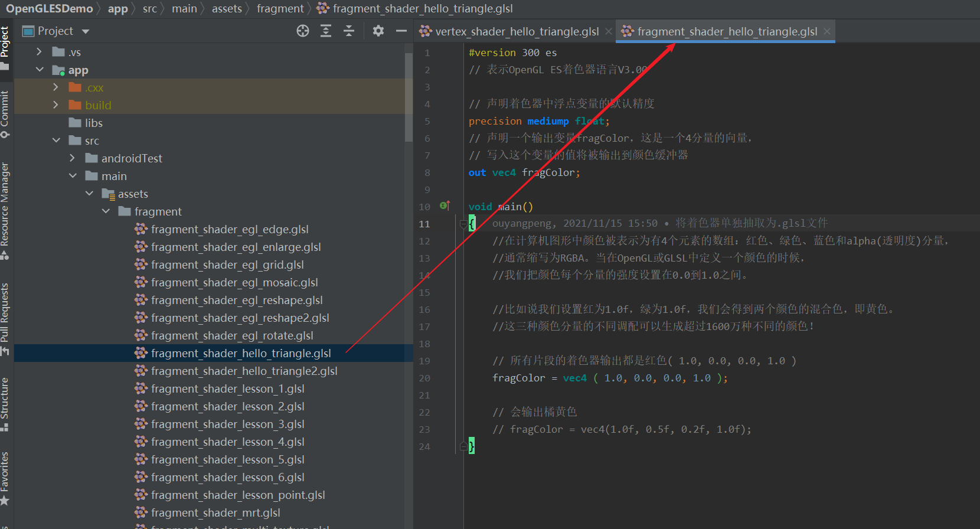Hide the Project panel with minimize dash
Screen dimensions: 980x529
point(401,31)
